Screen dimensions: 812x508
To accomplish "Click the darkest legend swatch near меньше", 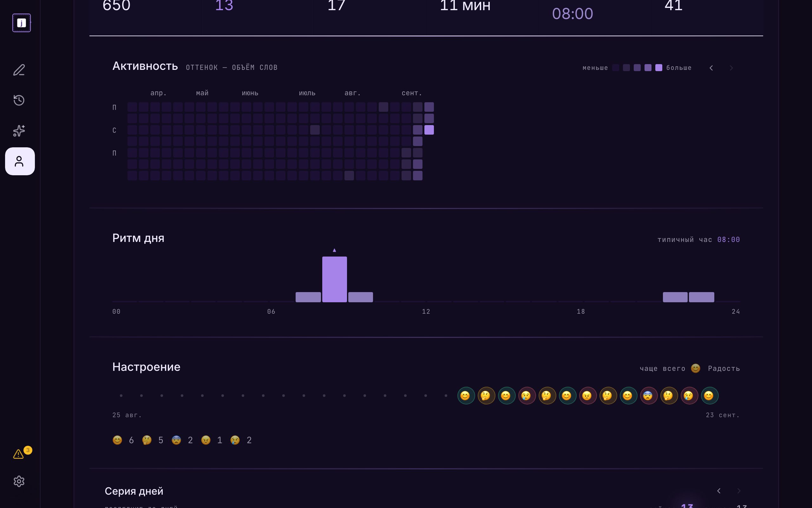I will click(x=616, y=68).
